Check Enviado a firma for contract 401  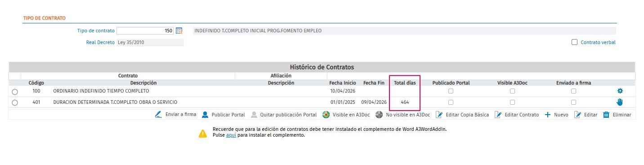[573, 103]
